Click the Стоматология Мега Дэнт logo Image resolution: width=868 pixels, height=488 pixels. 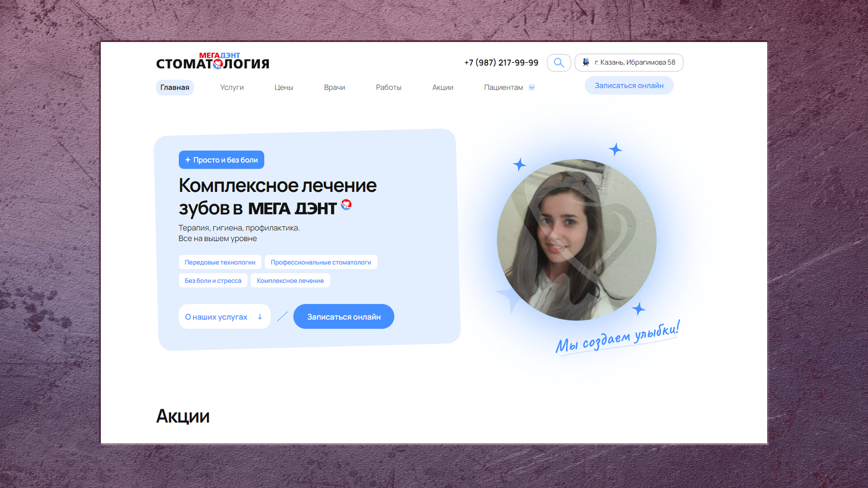coord(212,61)
